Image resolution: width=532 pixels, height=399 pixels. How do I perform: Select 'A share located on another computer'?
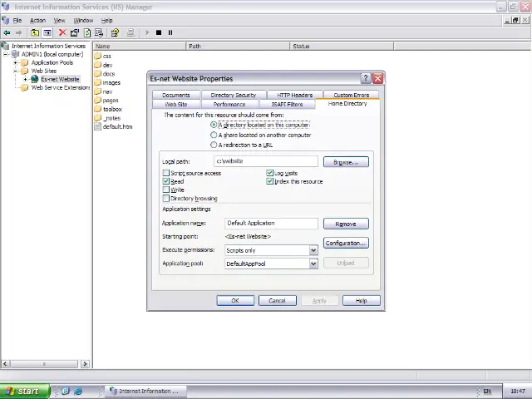pos(214,135)
